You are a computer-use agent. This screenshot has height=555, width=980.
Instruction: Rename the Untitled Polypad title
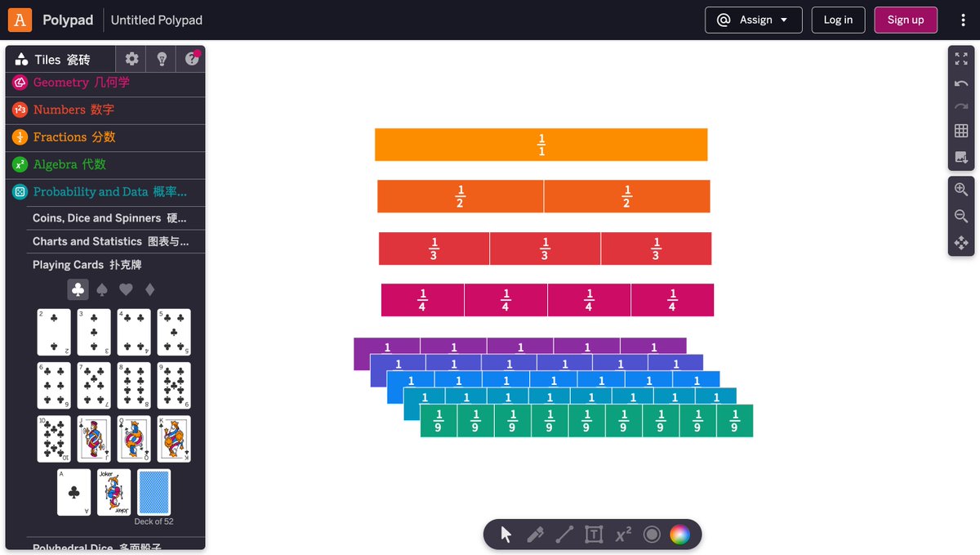coord(157,20)
